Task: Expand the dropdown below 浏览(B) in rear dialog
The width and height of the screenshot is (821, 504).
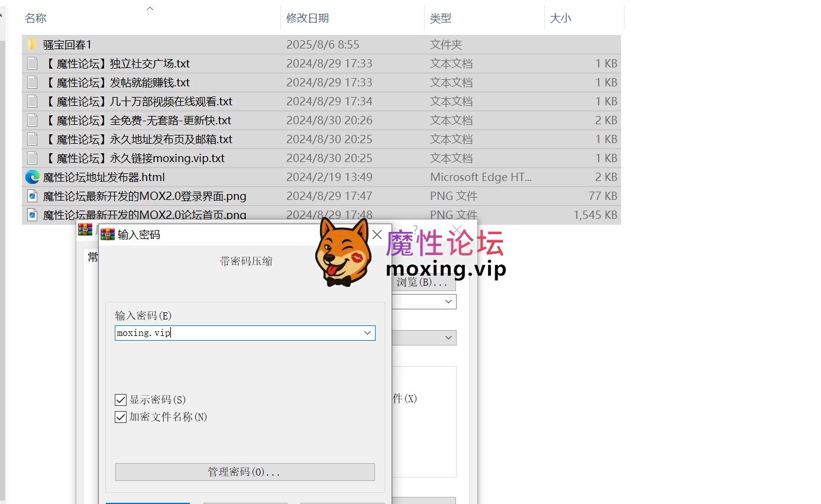Action: coord(448,302)
